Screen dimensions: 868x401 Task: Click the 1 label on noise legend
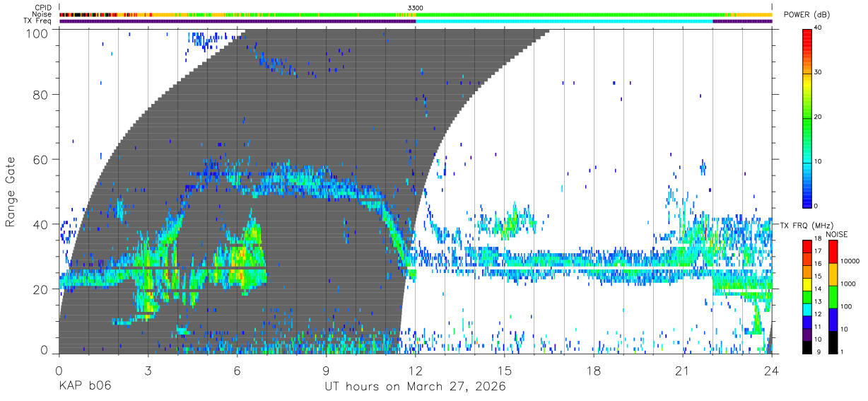(x=843, y=351)
